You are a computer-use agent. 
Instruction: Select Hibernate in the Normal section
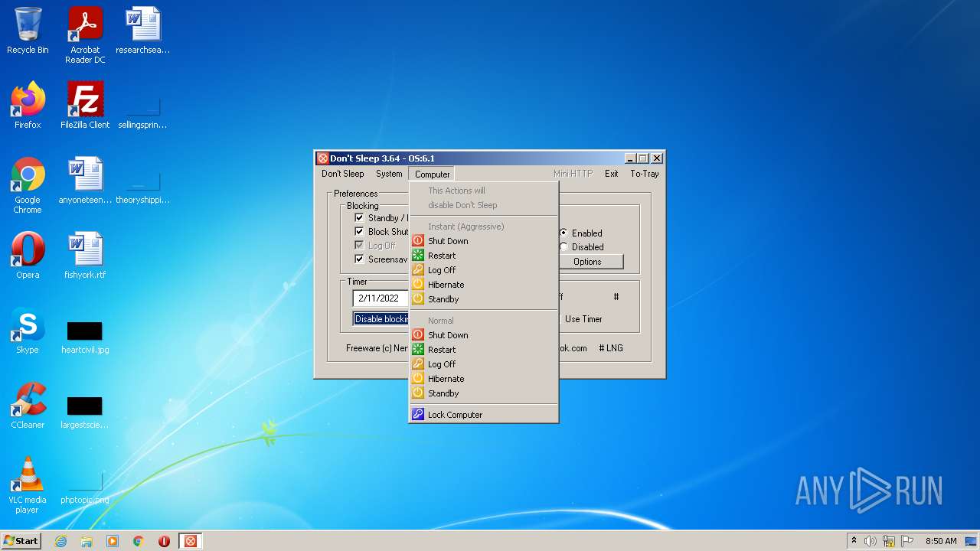[483, 379]
